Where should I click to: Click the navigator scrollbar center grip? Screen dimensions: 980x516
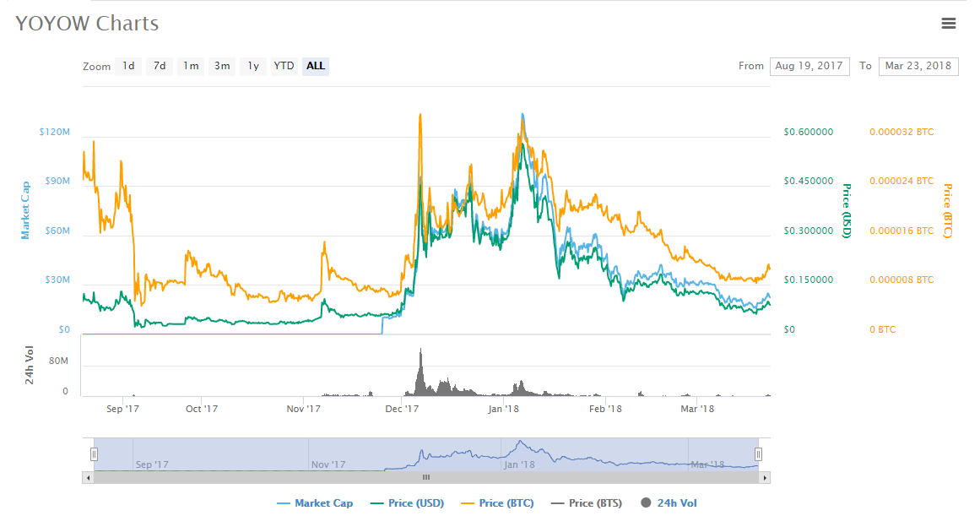coord(426,478)
